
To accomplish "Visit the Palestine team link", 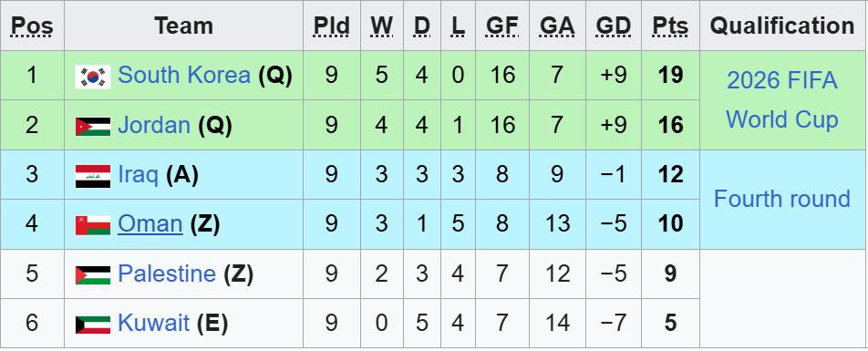I will (x=167, y=274).
